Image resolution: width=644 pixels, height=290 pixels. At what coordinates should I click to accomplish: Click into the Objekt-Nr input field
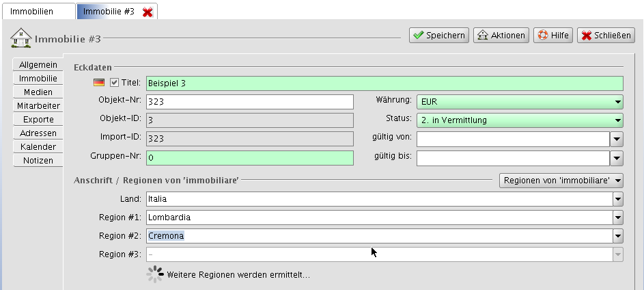pyautogui.click(x=249, y=102)
